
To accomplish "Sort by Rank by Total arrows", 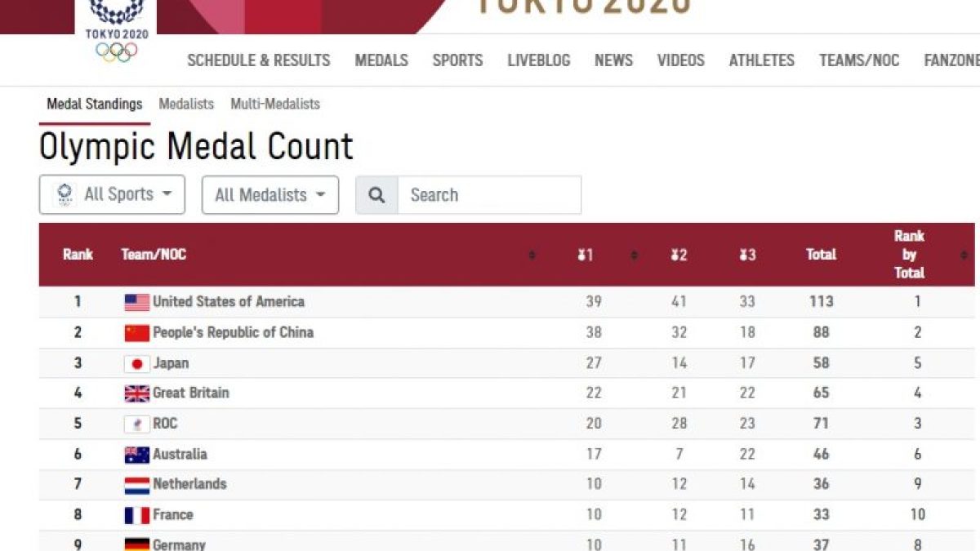I will 964,255.
